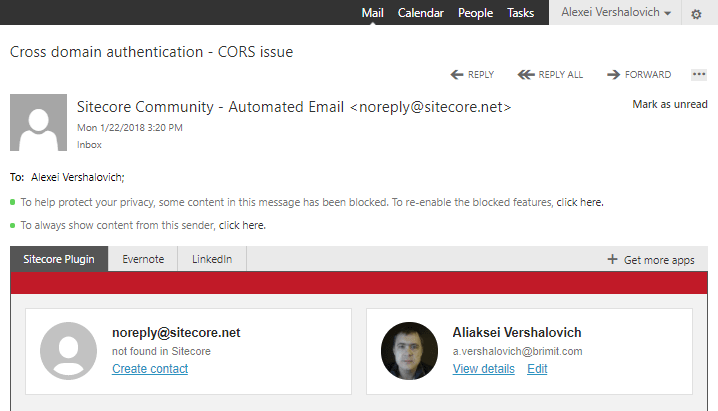Screen dimensions: 718x411
Task: Click Aliaksei Vershalovich's profile photo
Action: click(409, 351)
